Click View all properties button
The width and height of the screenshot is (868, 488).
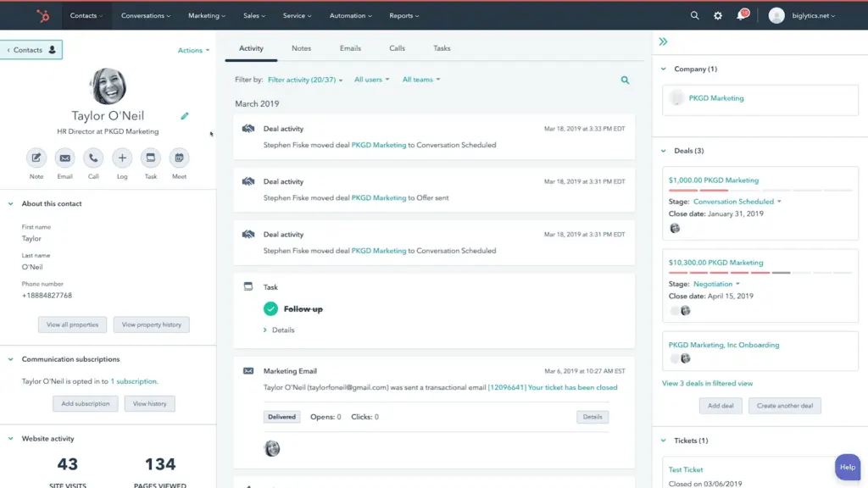(x=72, y=324)
